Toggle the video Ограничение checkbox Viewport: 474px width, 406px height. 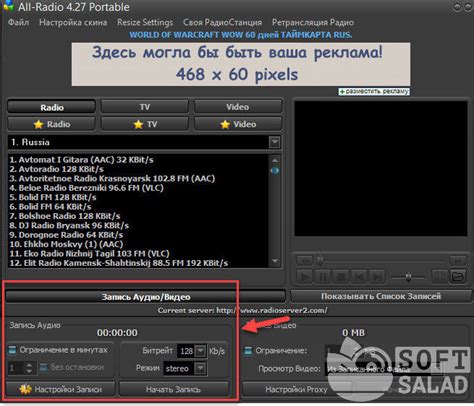tap(248, 351)
